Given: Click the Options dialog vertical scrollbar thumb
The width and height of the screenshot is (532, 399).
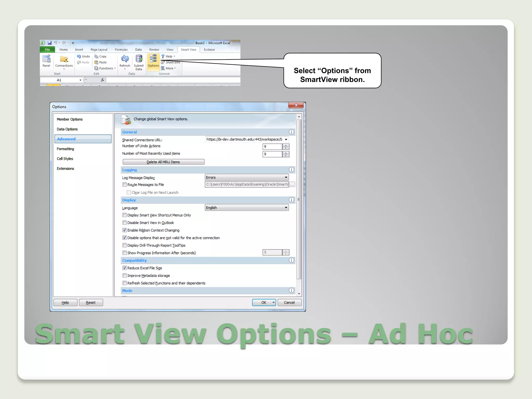Looking at the screenshot, I should pos(299,199).
